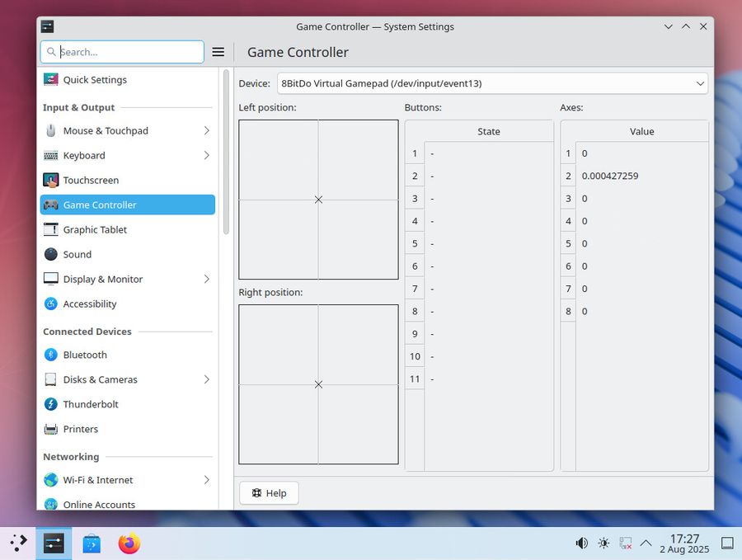Screen dimensions: 742x560
Task: Click the System Settings icon in the title bar
Action: click(x=47, y=26)
